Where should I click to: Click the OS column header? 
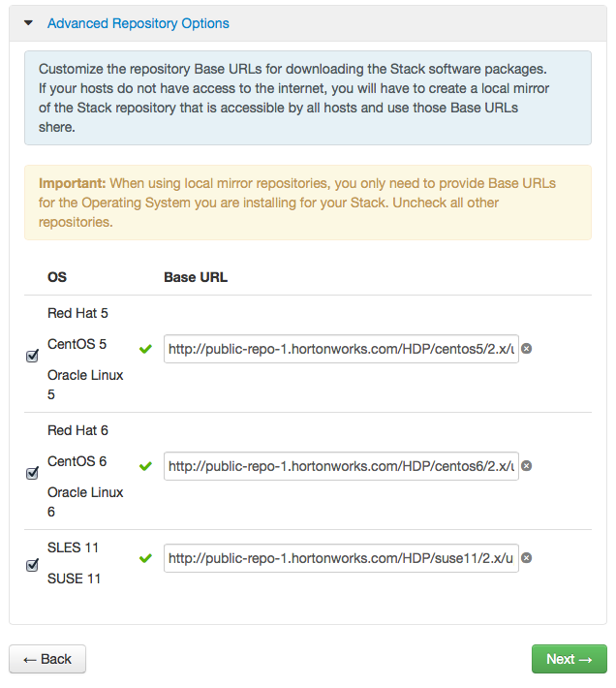57,277
